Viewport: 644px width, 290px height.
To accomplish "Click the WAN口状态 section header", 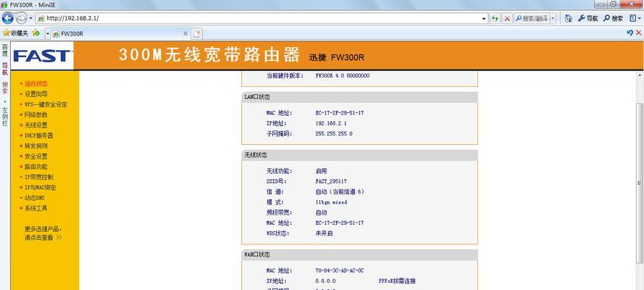I will (x=359, y=254).
